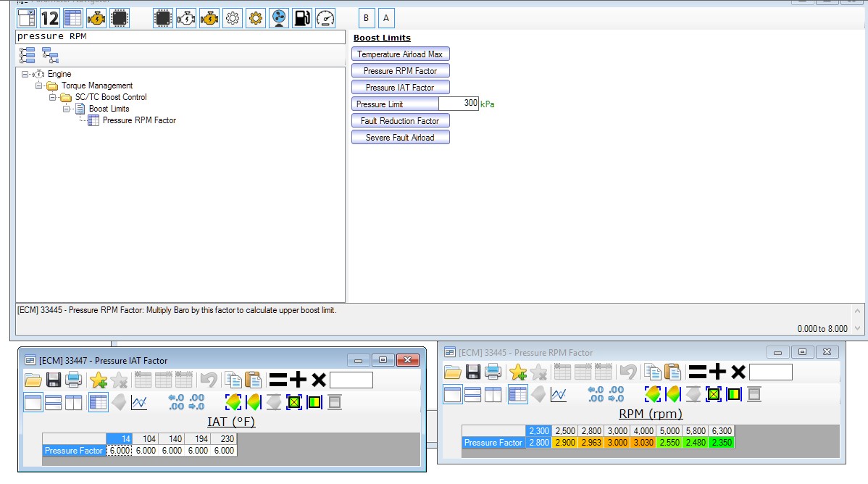The height and width of the screenshot is (484, 868).
Task: Click the large number 12 toolbar icon
Action: pyautogui.click(x=50, y=18)
